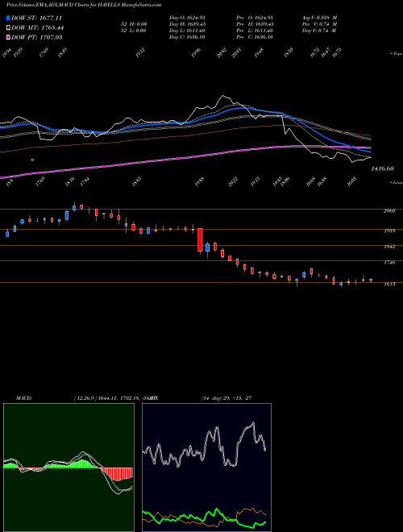Screen dimensions: 403x532
Task: Click inside the dark blue ADX indicator panel
Action: pos(206,468)
